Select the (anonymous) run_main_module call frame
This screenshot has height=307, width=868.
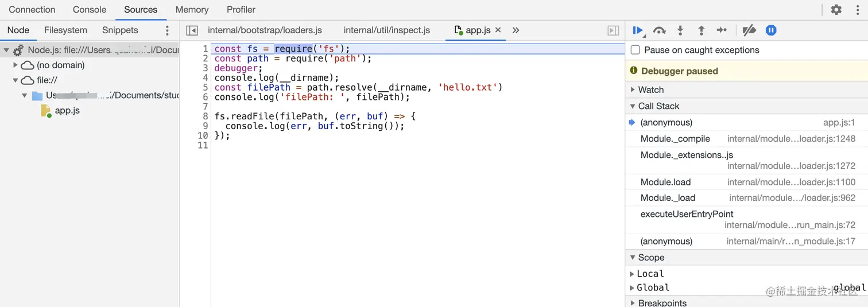coord(746,241)
